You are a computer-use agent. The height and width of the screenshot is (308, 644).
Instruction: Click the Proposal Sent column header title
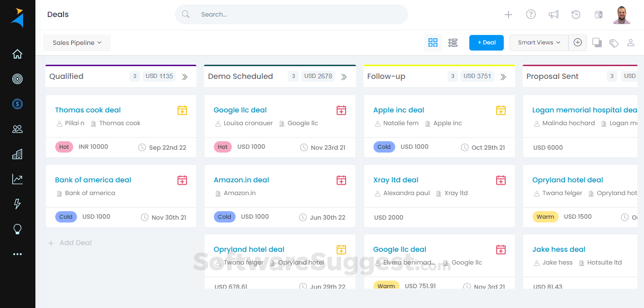pyautogui.click(x=552, y=77)
